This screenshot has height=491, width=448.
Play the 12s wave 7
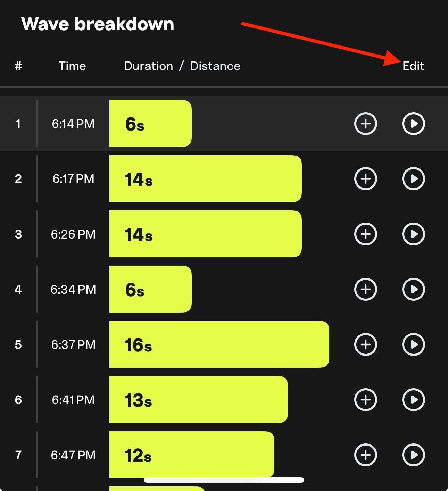point(413,455)
